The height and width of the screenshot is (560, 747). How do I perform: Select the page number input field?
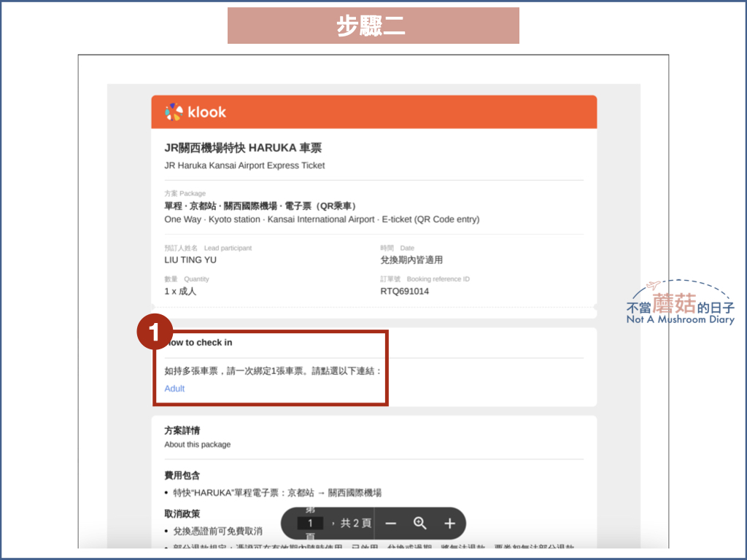click(x=310, y=523)
